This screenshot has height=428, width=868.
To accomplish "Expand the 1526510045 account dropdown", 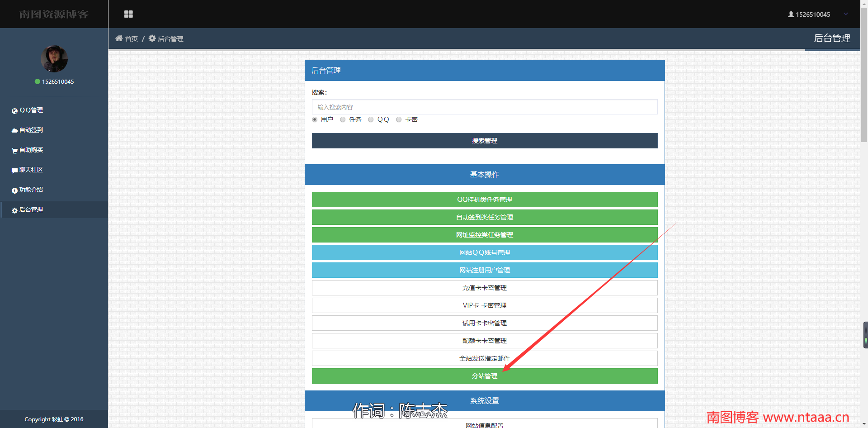I will 812,14.
